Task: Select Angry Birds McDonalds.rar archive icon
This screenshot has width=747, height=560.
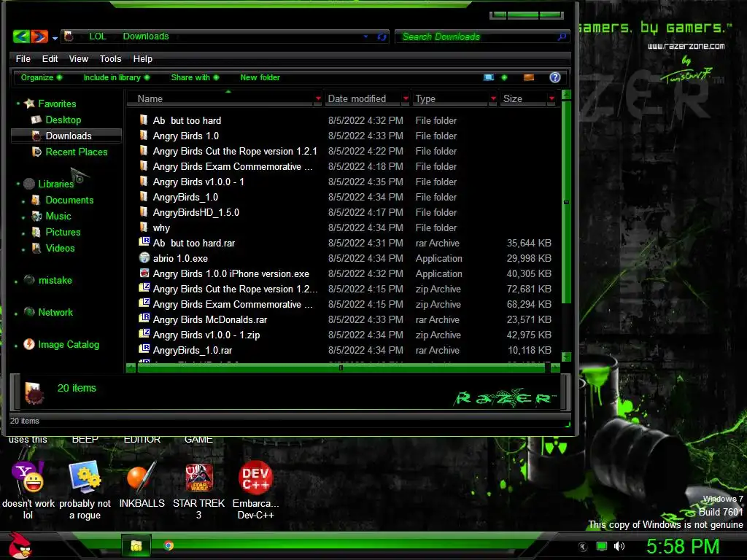Action: [x=144, y=319]
